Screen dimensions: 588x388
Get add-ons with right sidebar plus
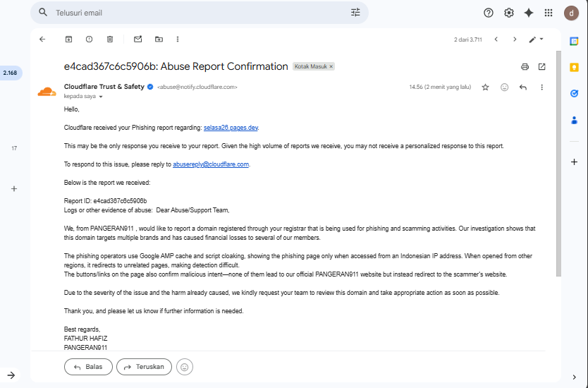[x=574, y=162]
